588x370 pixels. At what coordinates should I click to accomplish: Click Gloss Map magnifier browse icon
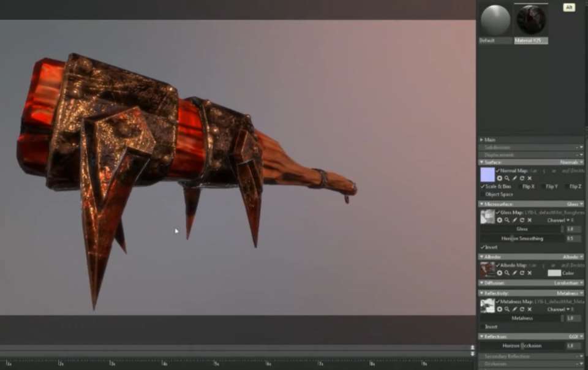507,221
